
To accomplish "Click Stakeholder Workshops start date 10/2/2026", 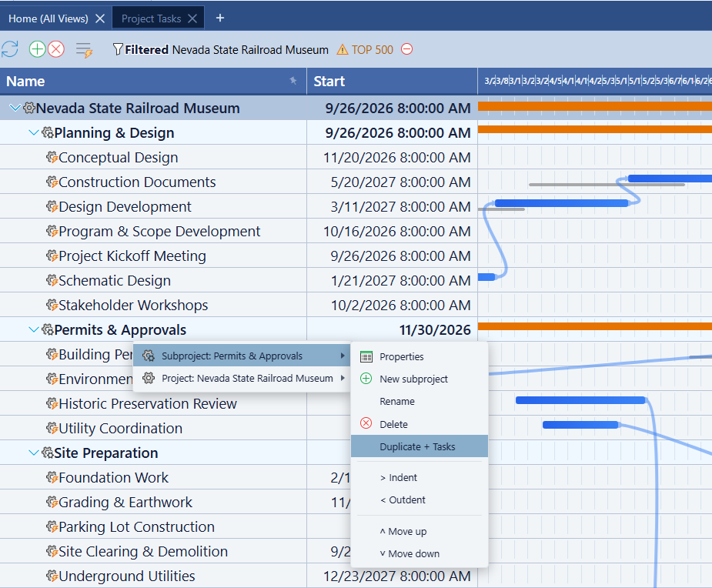I will point(400,305).
